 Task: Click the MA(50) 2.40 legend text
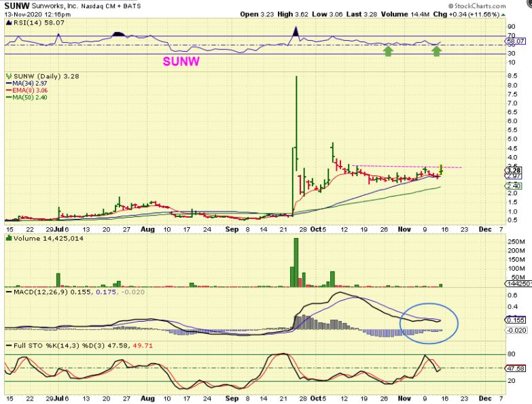pos(30,98)
